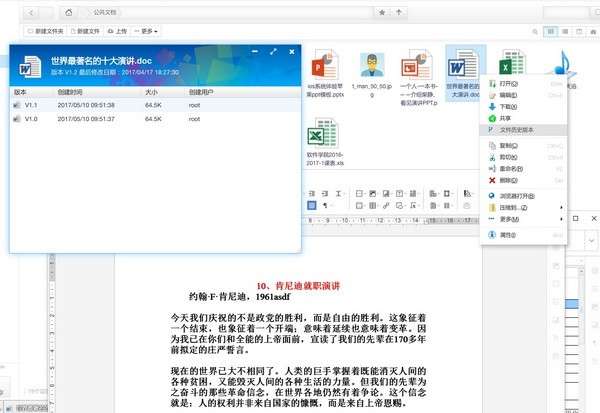Select the kis系统 pptx presentation file
Image resolution: width=600 pixels, height=413 pixels.
(x=325, y=73)
